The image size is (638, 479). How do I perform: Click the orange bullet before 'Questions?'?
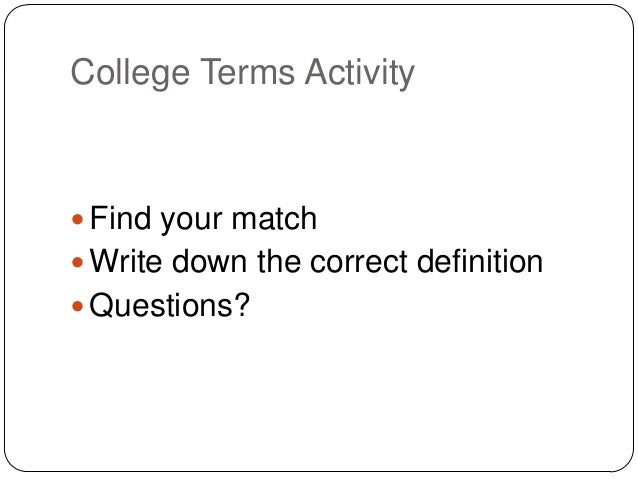[x=80, y=306]
